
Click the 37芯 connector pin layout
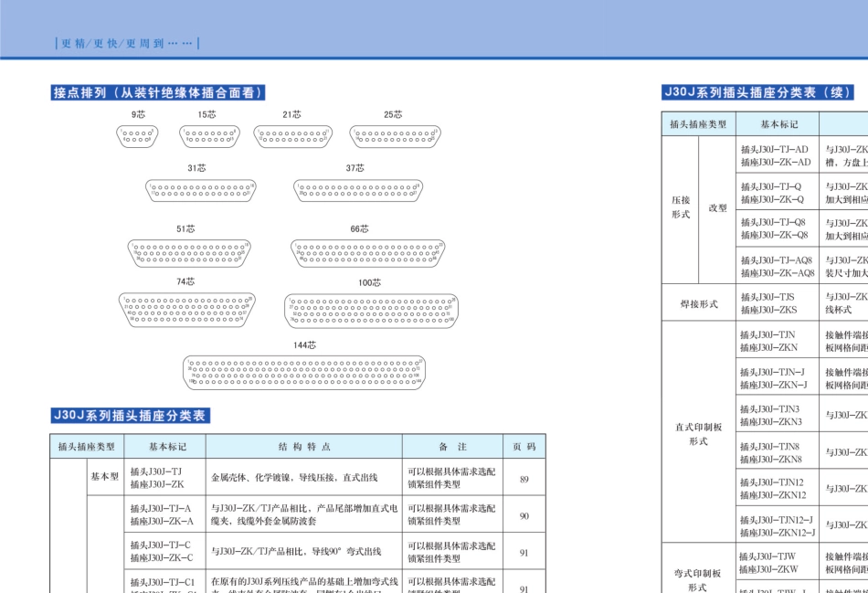click(x=358, y=190)
